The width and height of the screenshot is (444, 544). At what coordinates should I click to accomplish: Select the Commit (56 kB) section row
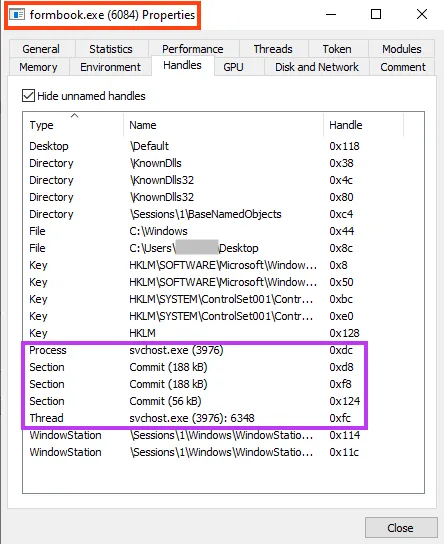(x=223, y=401)
